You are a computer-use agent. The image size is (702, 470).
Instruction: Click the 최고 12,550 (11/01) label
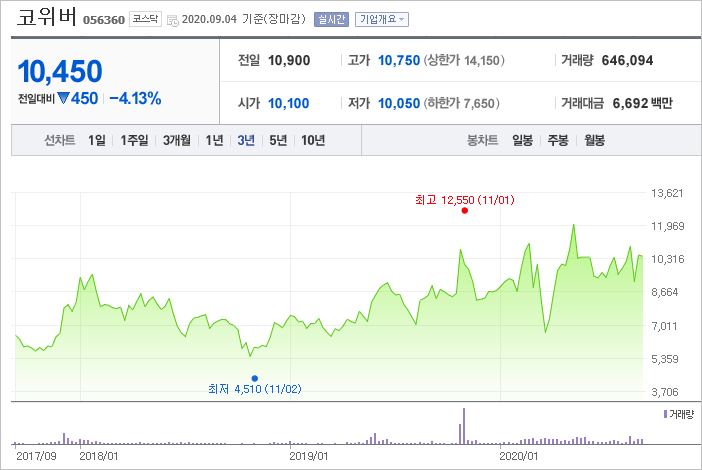tap(465, 200)
